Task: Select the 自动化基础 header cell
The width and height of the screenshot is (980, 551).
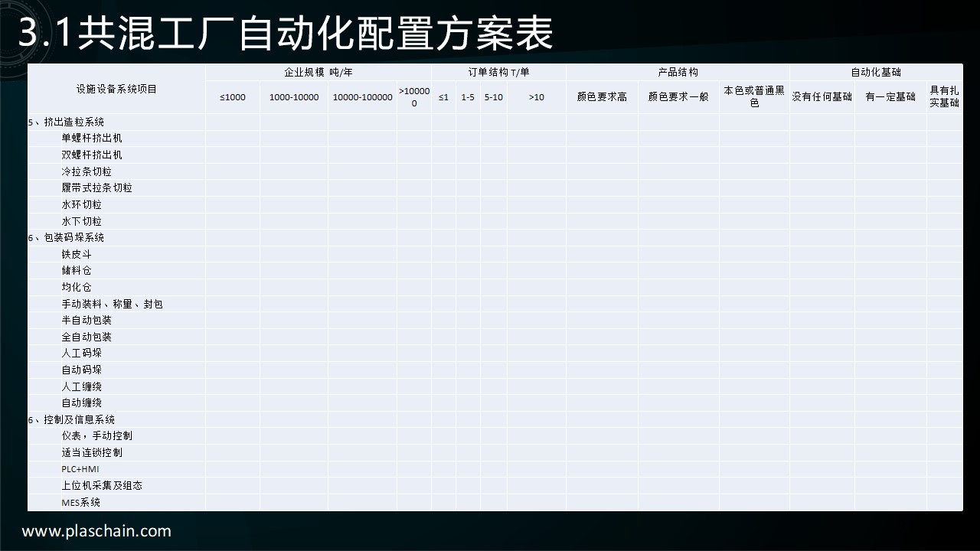Action: coord(876,73)
